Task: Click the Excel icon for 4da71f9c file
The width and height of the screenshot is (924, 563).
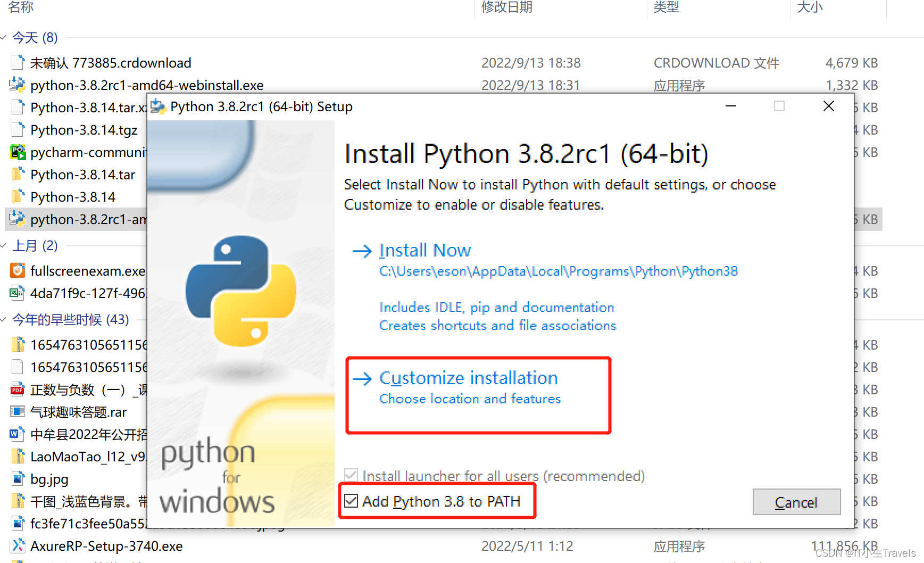Action: coord(16,292)
